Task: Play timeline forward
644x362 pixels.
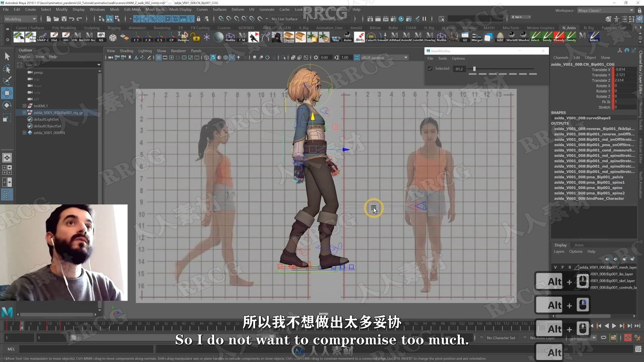Action: (614, 326)
